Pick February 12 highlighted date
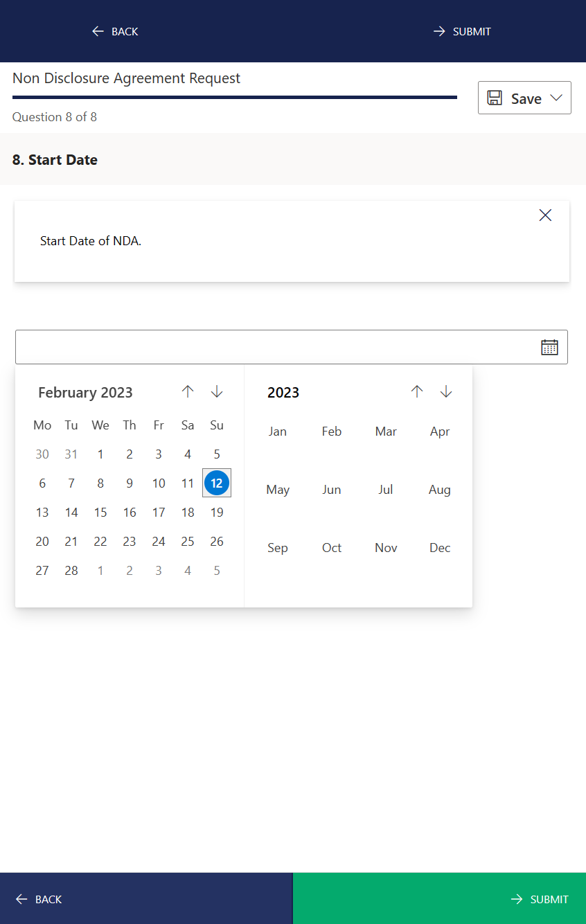This screenshot has height=924, width=586. click(217, 483)
